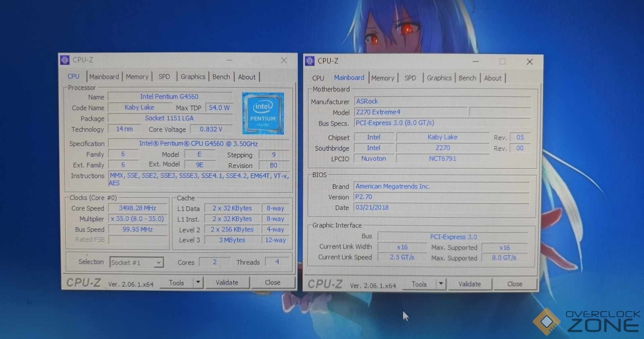The height and width of the screenshot is (339, 644).
Task: Expand Tools dropdown arrow in right window
Action: coord(441,284)
